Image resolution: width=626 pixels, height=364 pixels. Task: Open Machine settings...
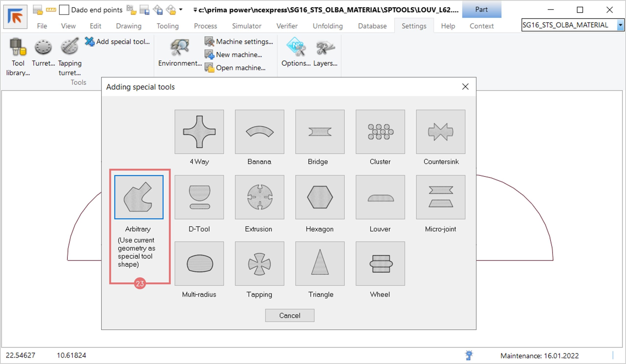[239, 42]
